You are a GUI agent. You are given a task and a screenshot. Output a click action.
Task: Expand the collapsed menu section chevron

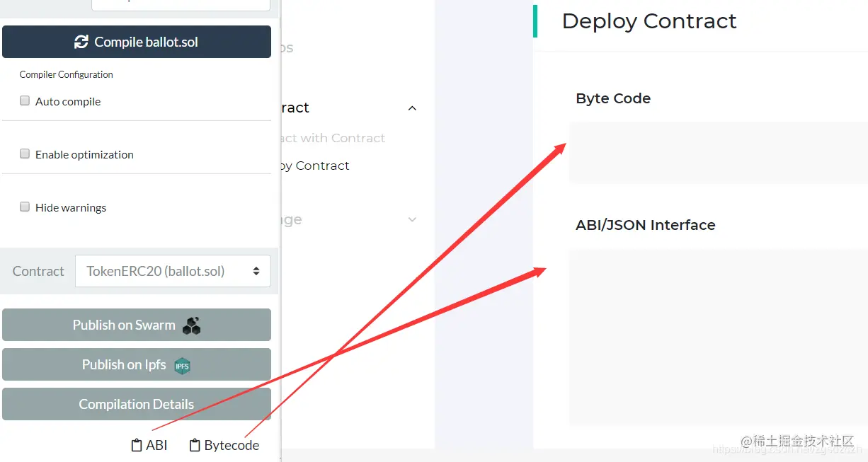tap(412, 220)
